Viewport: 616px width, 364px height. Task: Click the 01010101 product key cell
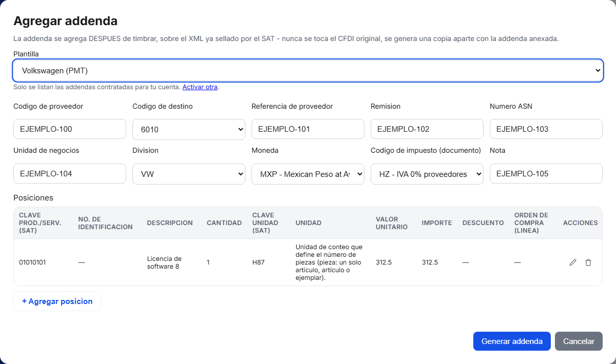point(32,262)
